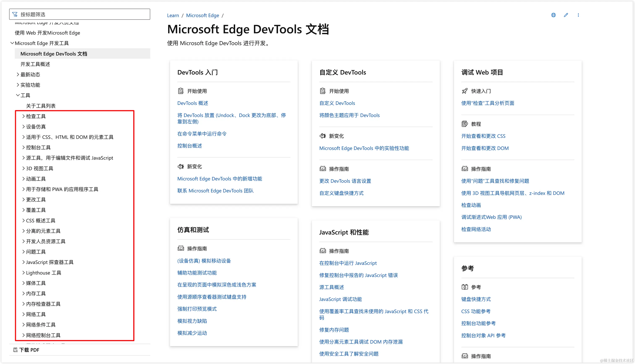
Task: Click the Learn breadcrumb item
Action: [x=173, y=15]
